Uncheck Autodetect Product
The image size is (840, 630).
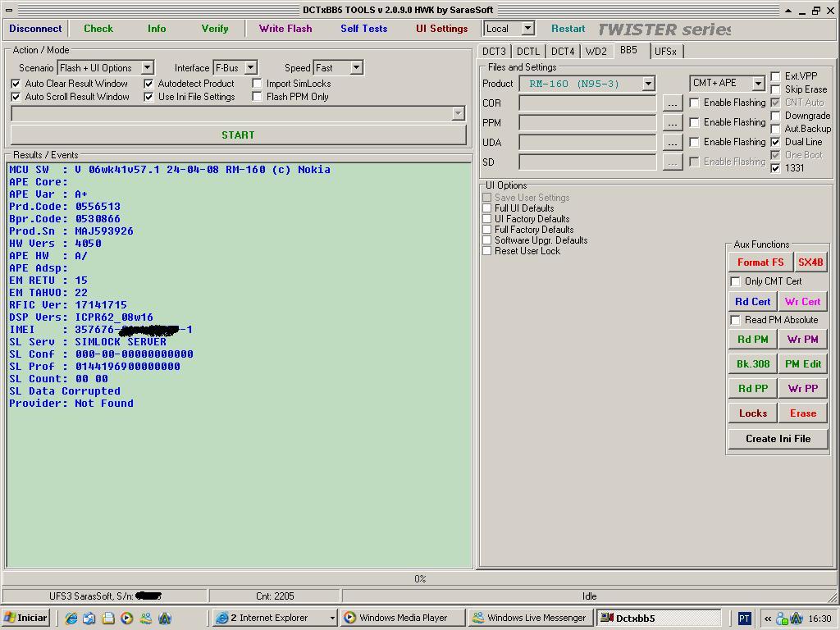coord(149,84)
